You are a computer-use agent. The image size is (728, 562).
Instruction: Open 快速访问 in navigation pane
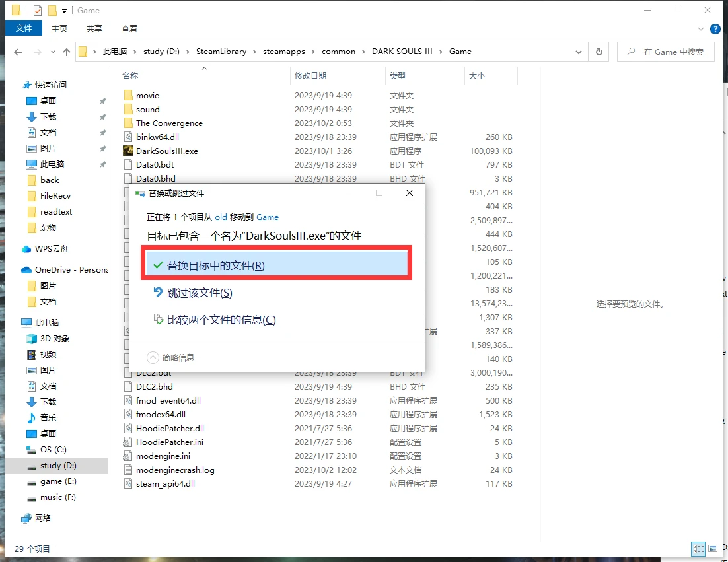pyautogui.click(x=51, y=85)
